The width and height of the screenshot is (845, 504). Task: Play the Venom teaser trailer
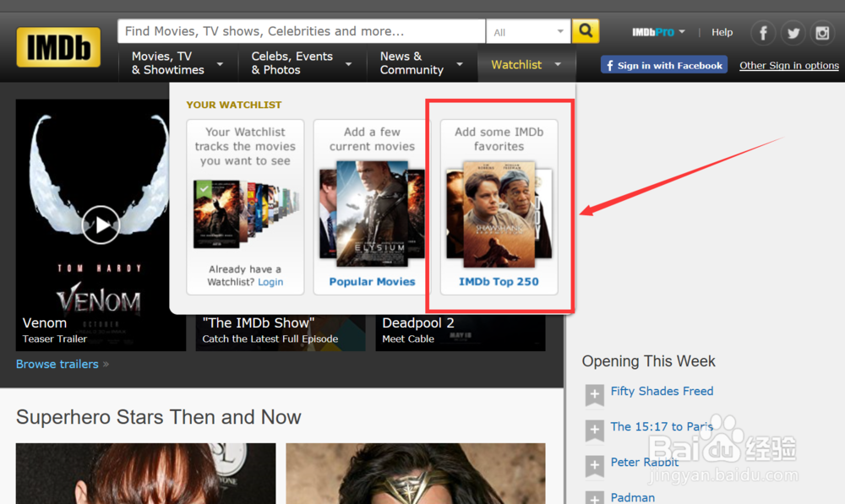101,225
